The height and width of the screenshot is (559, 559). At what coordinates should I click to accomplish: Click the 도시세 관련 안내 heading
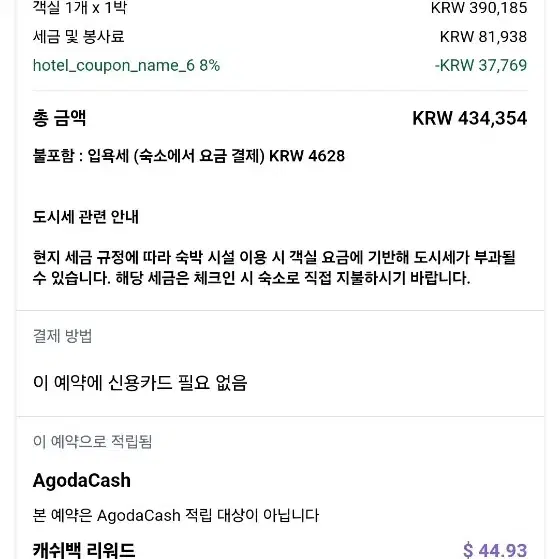coord(86,217)
